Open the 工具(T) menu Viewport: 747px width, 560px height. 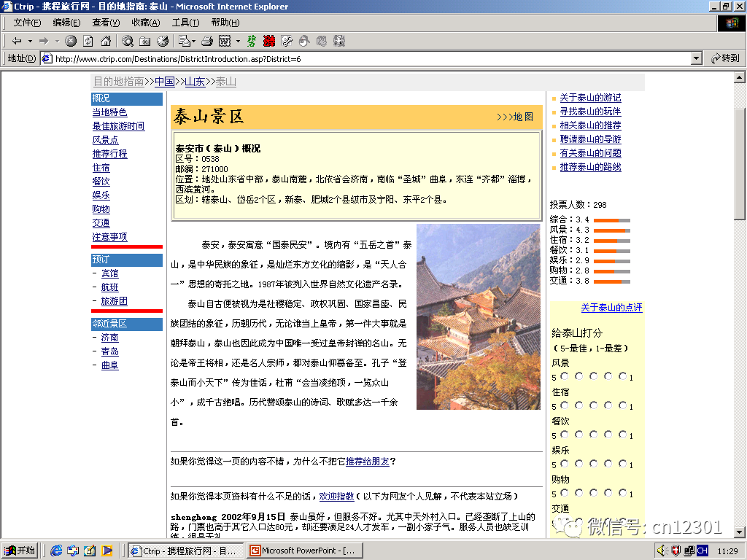pyautogui.click(x=185, y=23)
